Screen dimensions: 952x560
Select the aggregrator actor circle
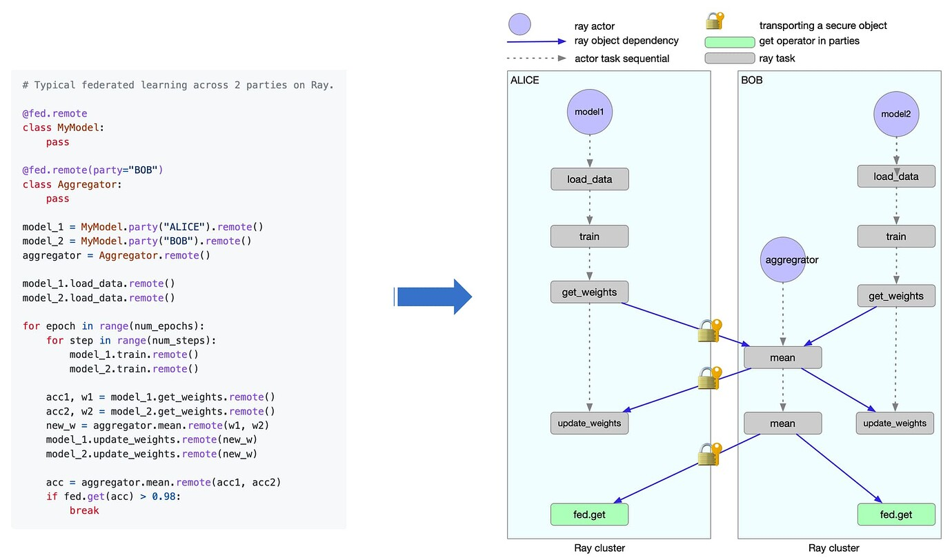[x=782, y=260]
